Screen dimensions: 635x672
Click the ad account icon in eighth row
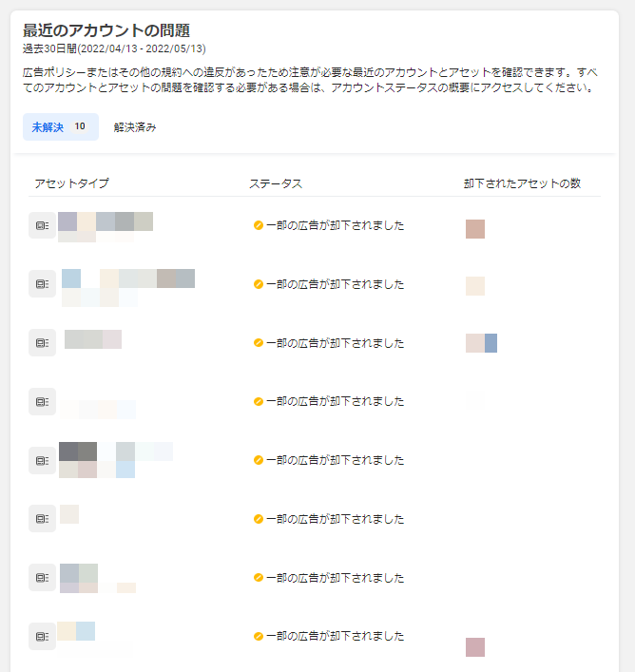(x=42, y=637)
